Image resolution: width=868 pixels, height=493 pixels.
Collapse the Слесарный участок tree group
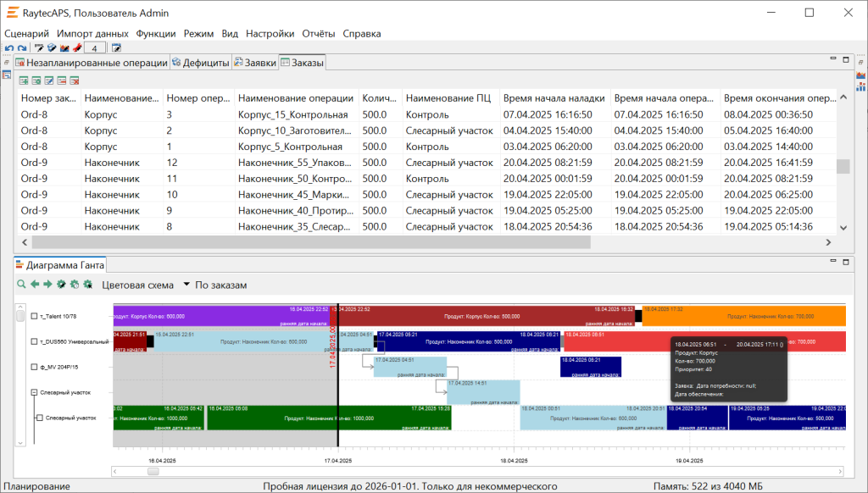pos(34,392)
